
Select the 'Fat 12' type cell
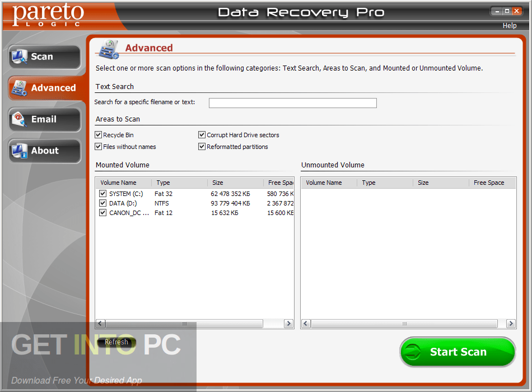163,213
